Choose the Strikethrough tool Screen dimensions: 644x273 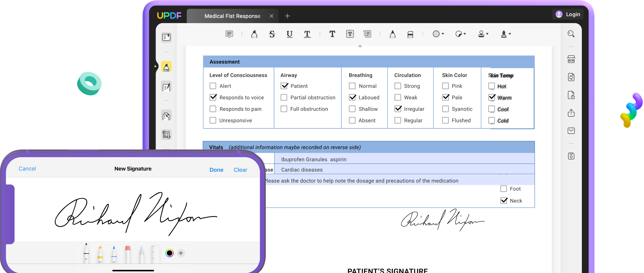pos(272,34)
